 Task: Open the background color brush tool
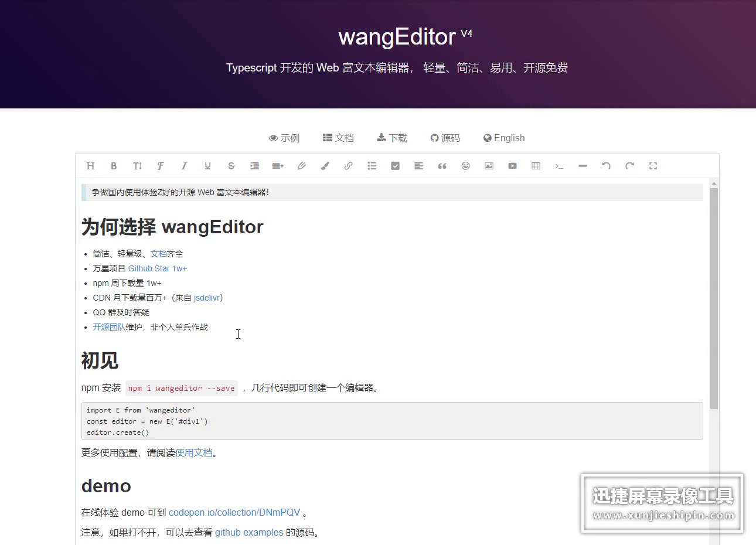[325, 166]
